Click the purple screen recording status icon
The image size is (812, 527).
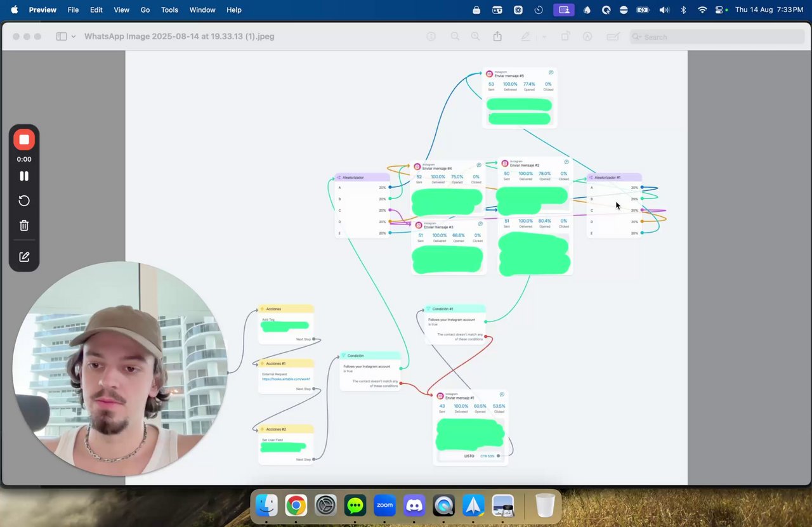(x=563, y=10)
